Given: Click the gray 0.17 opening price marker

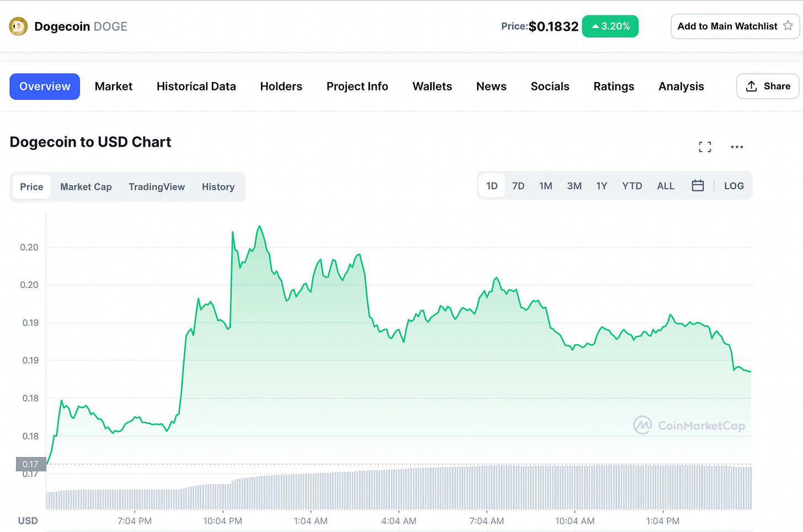Looking at the screenshot, I should click(x=31, y=464).
